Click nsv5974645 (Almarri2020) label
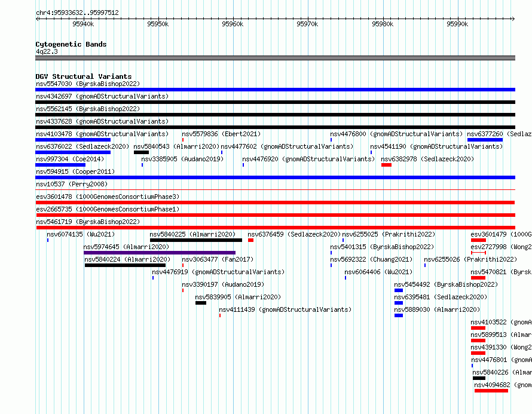The width and height of the screenshot is (532, 414). (126, 247)
